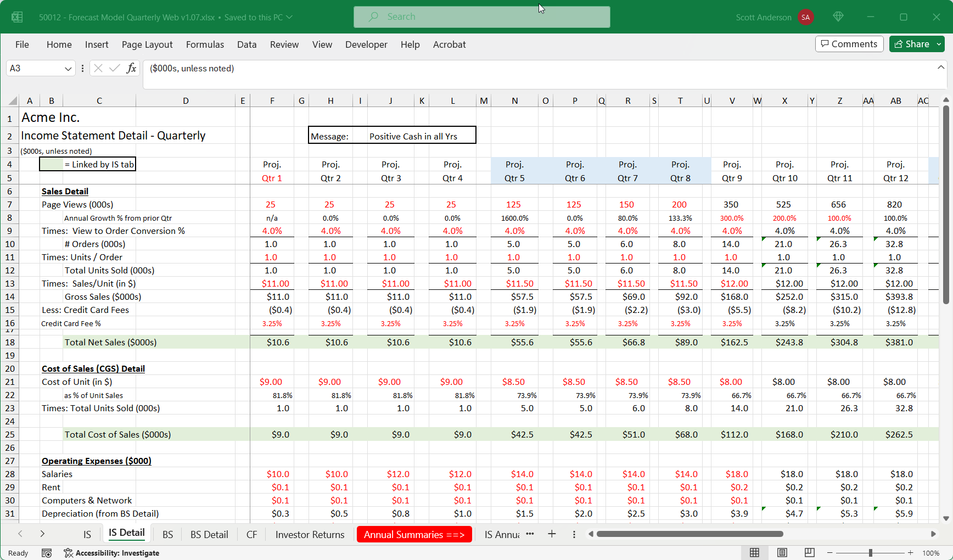Open the View ribbon tab
This screenshot has width=953, height=560.
[x=322, y=44]
